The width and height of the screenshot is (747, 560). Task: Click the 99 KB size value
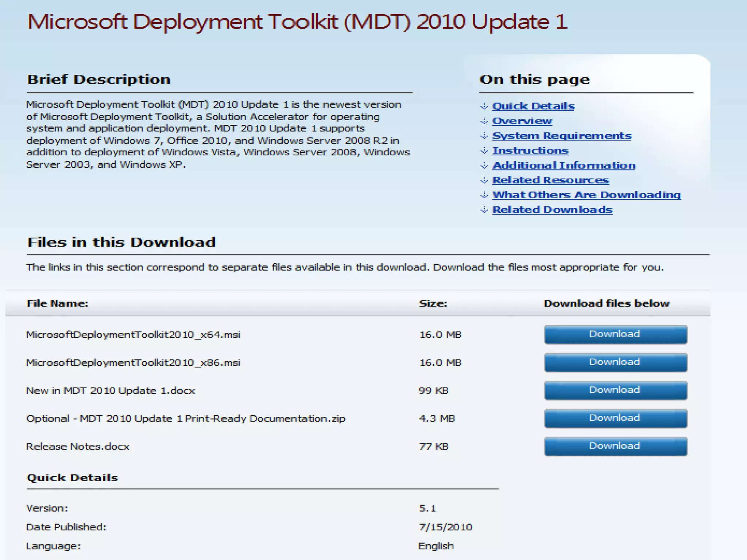click(434, 391)
